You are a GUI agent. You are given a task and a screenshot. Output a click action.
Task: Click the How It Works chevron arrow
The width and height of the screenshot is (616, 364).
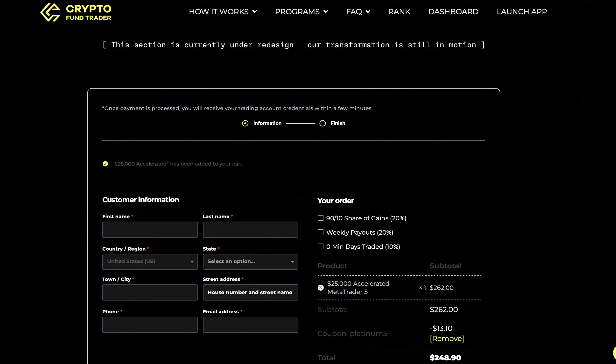255,12
